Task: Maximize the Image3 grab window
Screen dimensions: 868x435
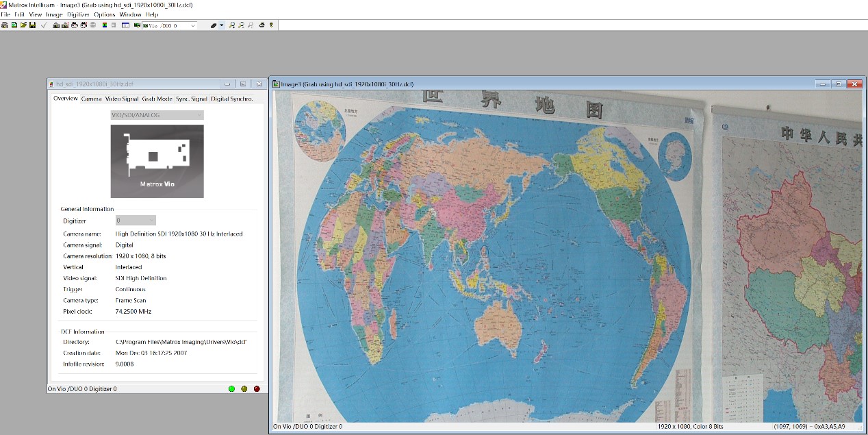Action: (839, 84)
